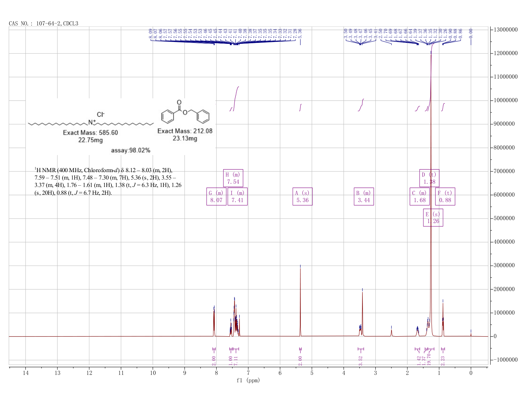Select multiplet box E (s) 1.26
Image resolution: width=532 pixels, height=411 pixels.
(433, 218)
